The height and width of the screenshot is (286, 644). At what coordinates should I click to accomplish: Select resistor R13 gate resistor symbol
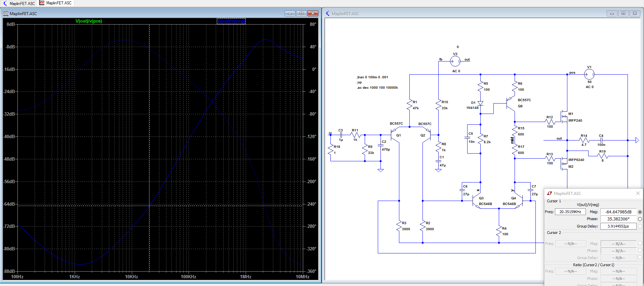tap(550, 159)
